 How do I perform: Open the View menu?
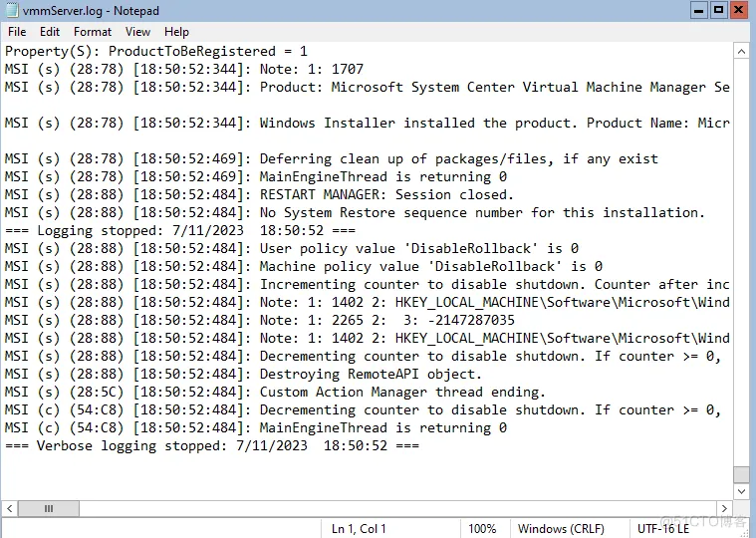137,32
